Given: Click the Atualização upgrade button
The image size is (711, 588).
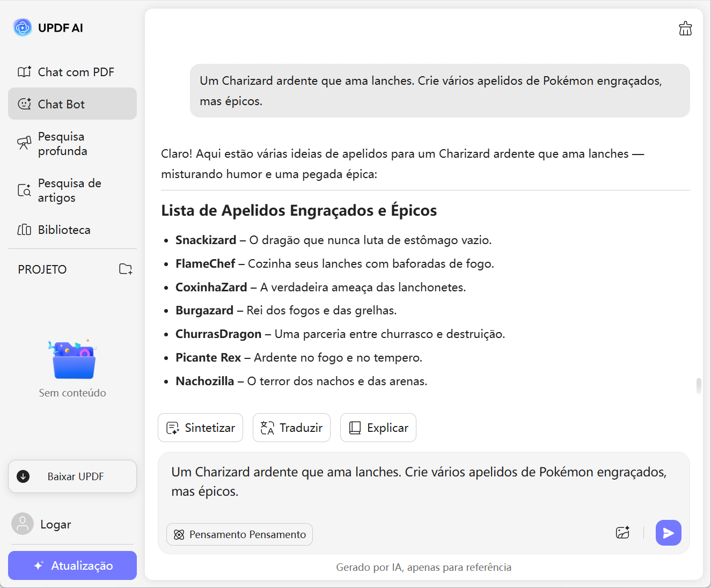Looking at the screenshot, I should (72, 565).
